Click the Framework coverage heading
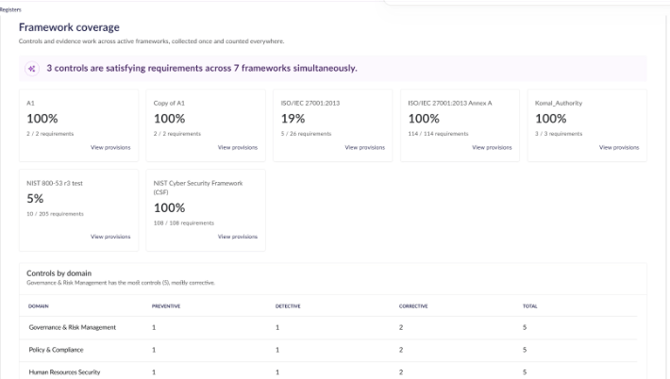This screenshot has width=670, height=379. 69,27
